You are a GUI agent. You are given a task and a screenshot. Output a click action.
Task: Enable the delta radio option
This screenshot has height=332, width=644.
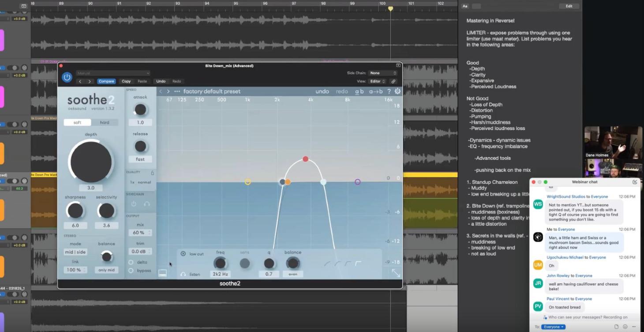[x=131, y=262]
